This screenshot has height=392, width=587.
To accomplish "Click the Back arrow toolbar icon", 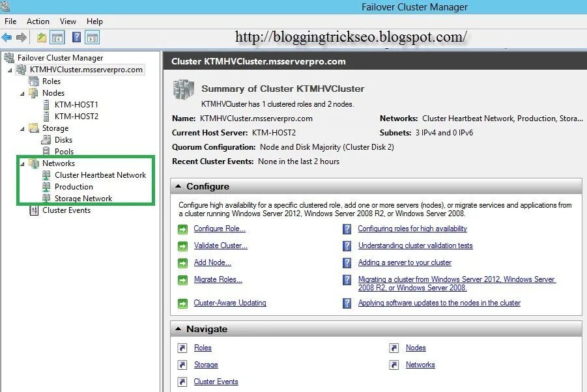I will 7,37.
